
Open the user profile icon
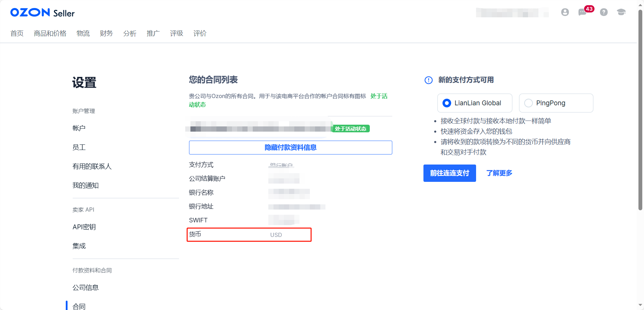pos(565,12)
